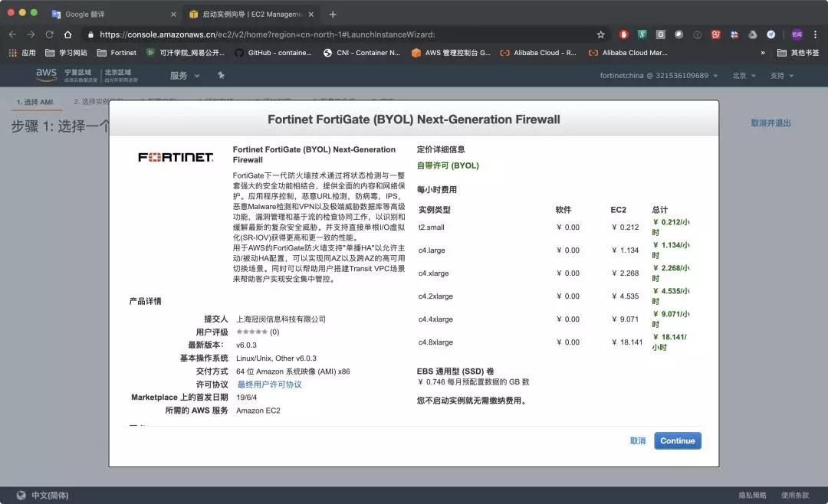Image resolution: width=828 pixels, height=504 pixels.
Task: Bookmark this page with the star icon
Action: click(600, 34)
